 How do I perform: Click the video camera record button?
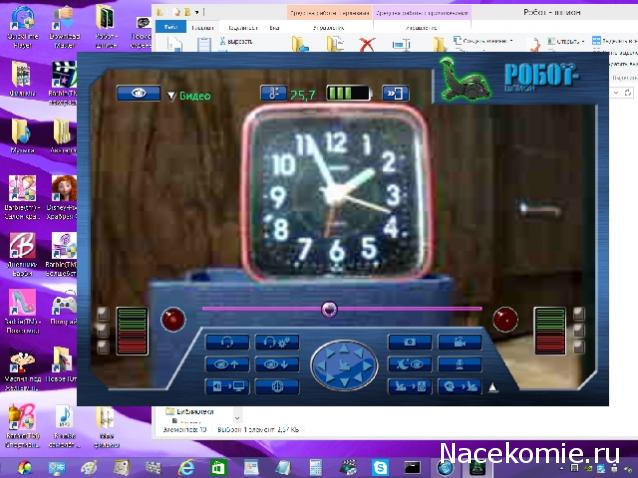pyautogui.click(x=460, y=342)
